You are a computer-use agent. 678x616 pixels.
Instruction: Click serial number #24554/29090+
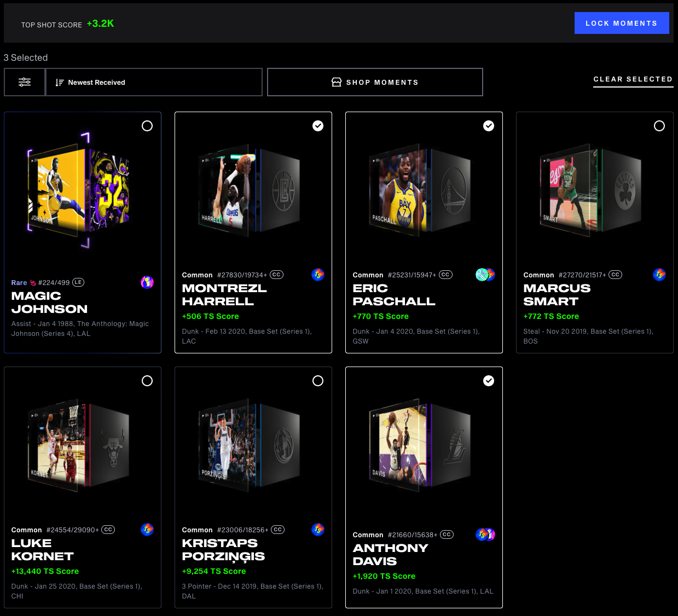(73, 530)
